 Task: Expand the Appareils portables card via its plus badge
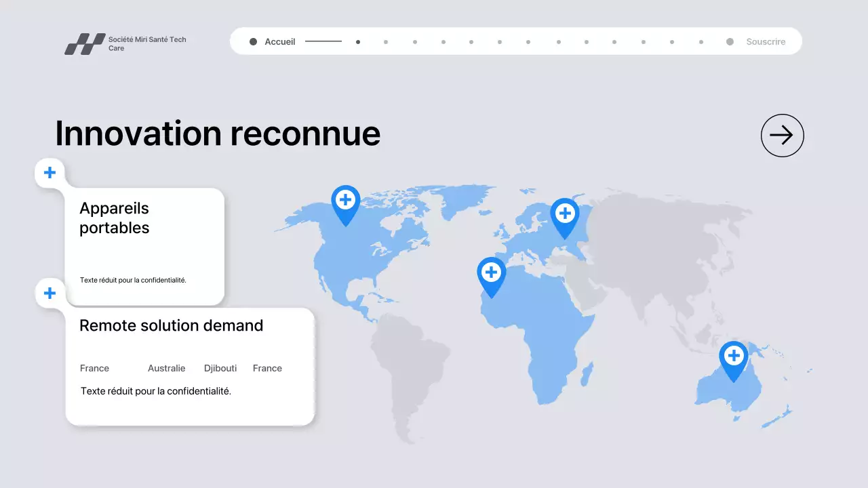tap(50, 172)
